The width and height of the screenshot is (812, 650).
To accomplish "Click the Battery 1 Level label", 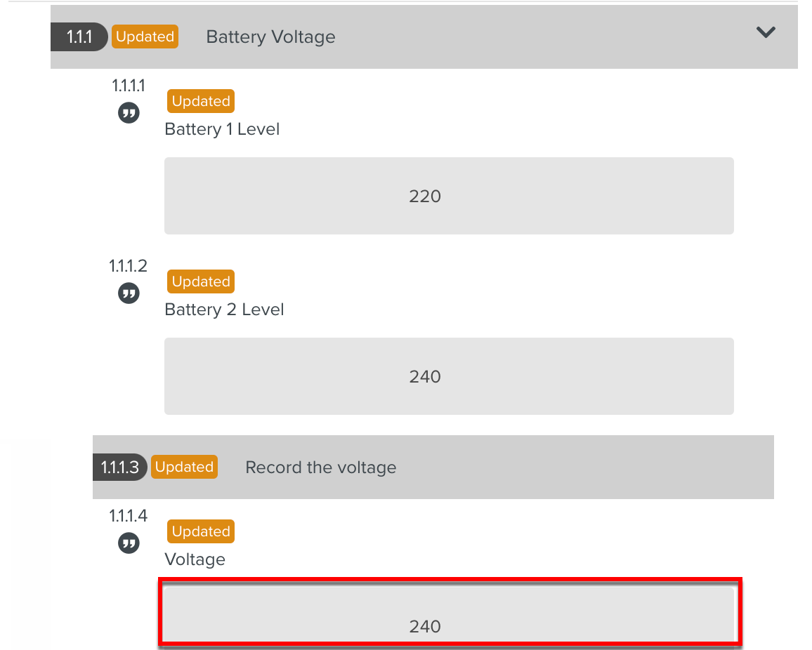I will 222,129.
